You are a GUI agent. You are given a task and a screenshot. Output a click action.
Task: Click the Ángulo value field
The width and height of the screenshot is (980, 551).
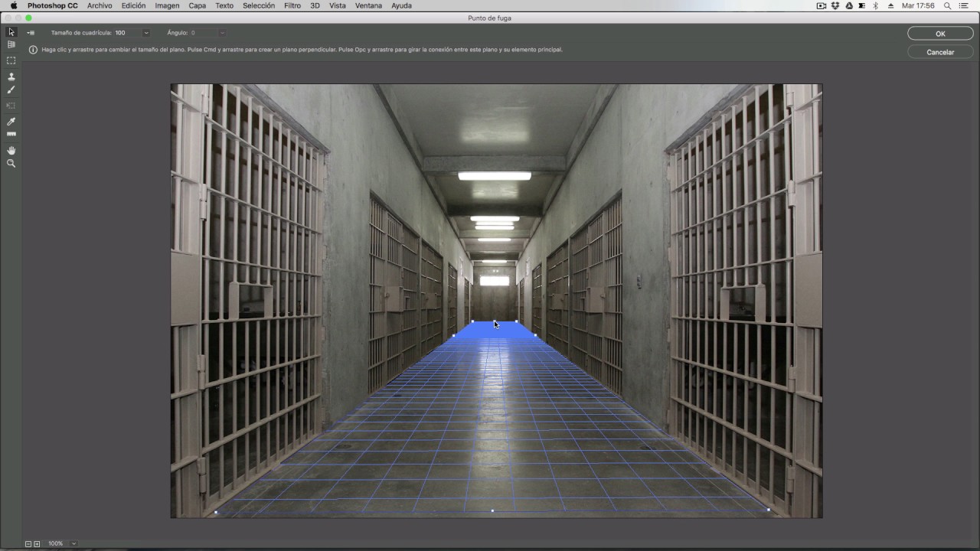point(203,33)
